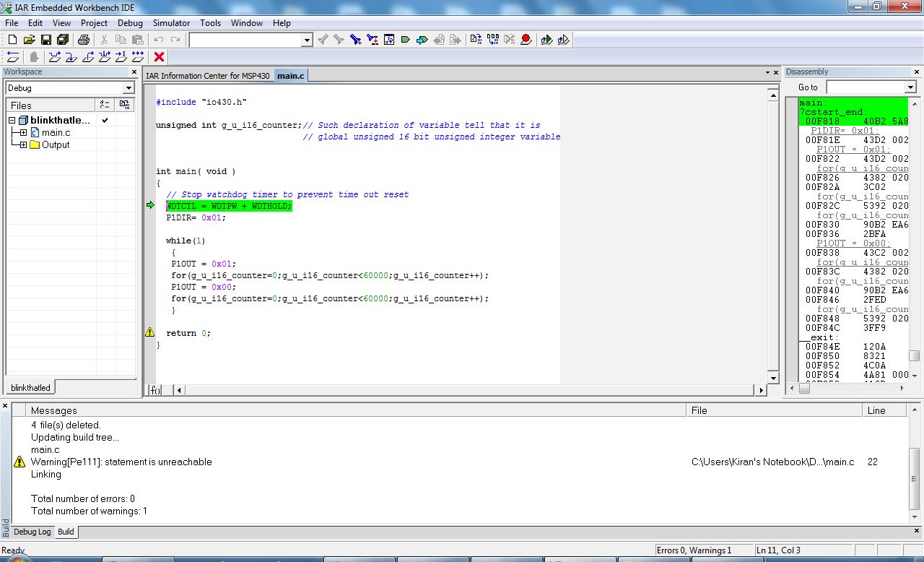Click the Step Into icon
924x562 pixels.
tap(71, 57)
